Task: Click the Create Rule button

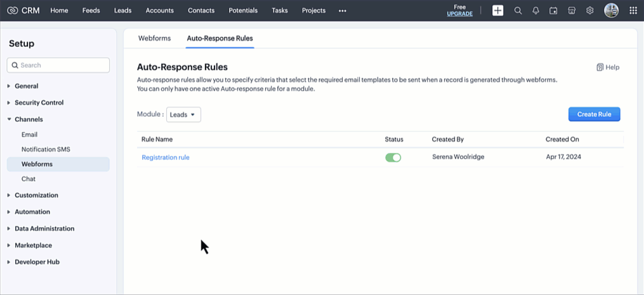Action: click(x=594, y=114)
